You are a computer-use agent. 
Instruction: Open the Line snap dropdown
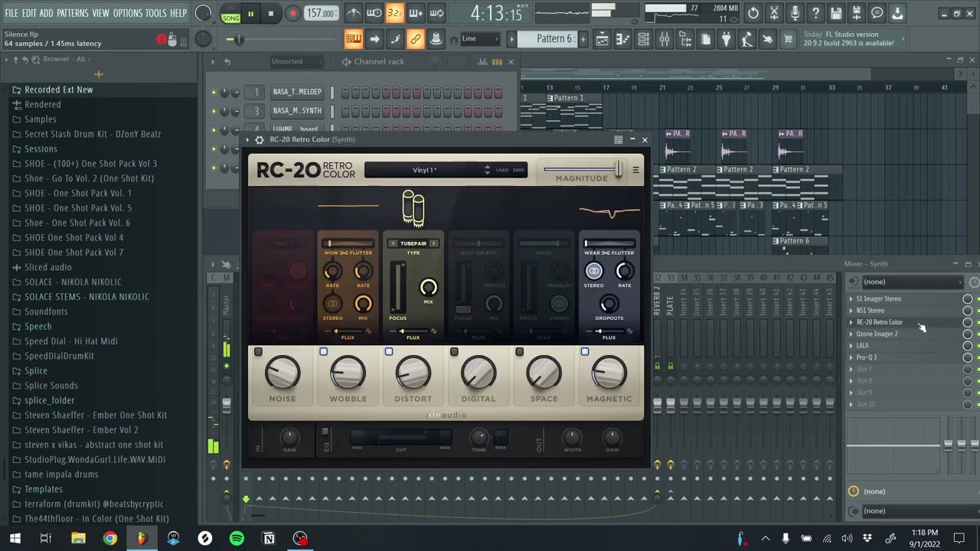(482, 39)
